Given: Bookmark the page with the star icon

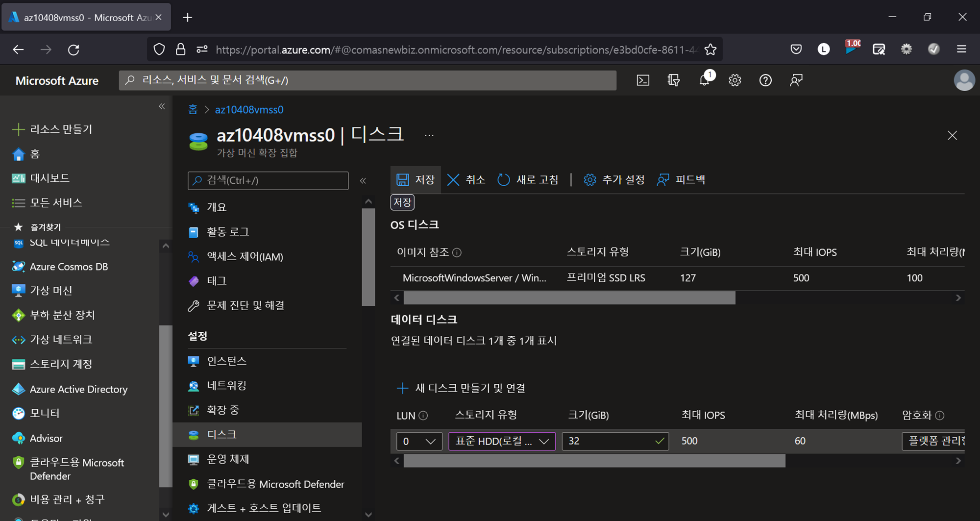Looking at the screenshot, I should (710, 50).
